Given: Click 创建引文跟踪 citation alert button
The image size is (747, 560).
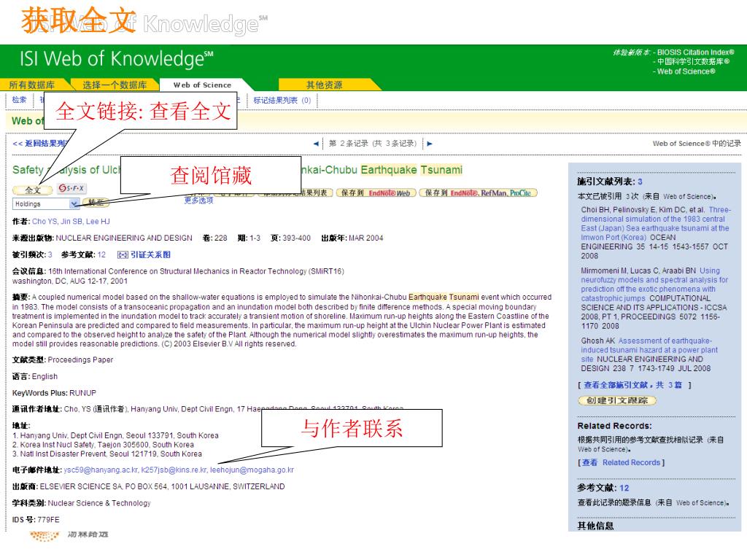Looking at the screenshot, I should tap(617, 400).
